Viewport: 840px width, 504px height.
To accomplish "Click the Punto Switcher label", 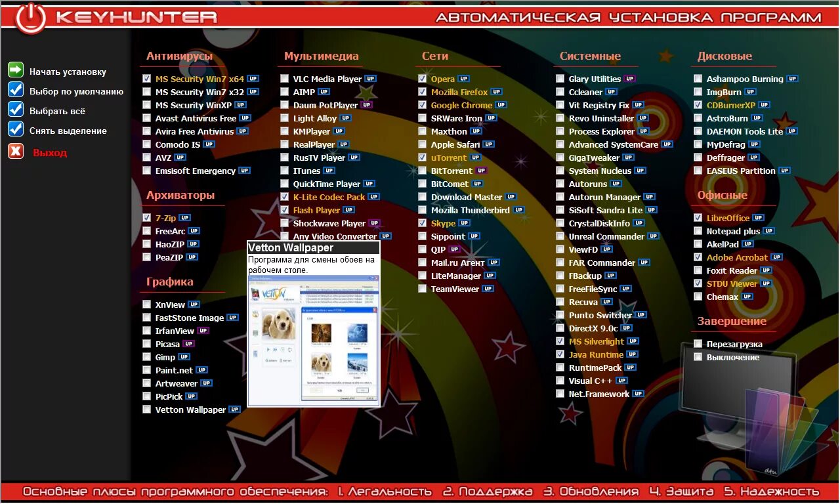I will [x=600, y=315].
